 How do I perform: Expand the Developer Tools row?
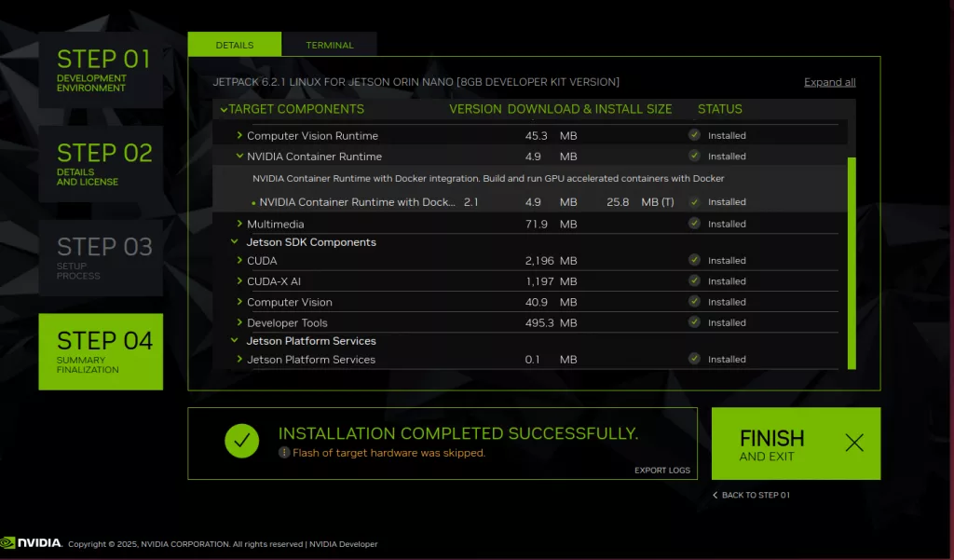(239, 322)
